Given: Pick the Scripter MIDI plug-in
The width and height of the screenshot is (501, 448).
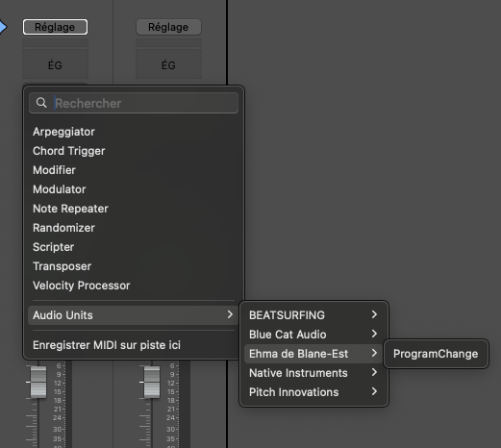Looking at the screenshot, I should 53,247.
